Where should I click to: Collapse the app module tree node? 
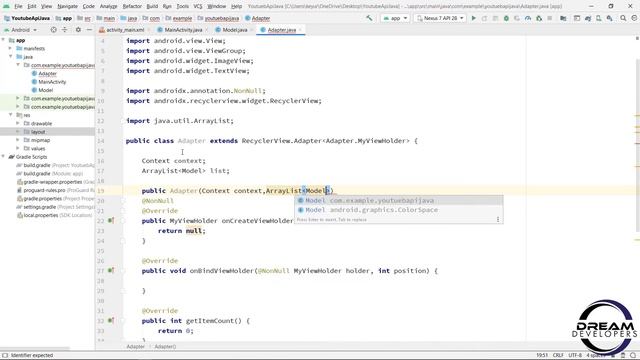pyautogui.click(x=4, y=40)
